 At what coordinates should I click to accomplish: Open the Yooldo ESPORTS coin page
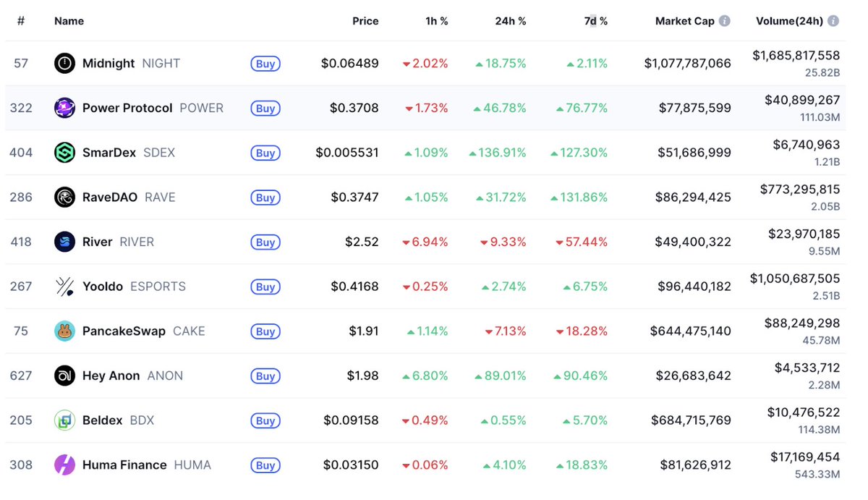coord(103,287)
